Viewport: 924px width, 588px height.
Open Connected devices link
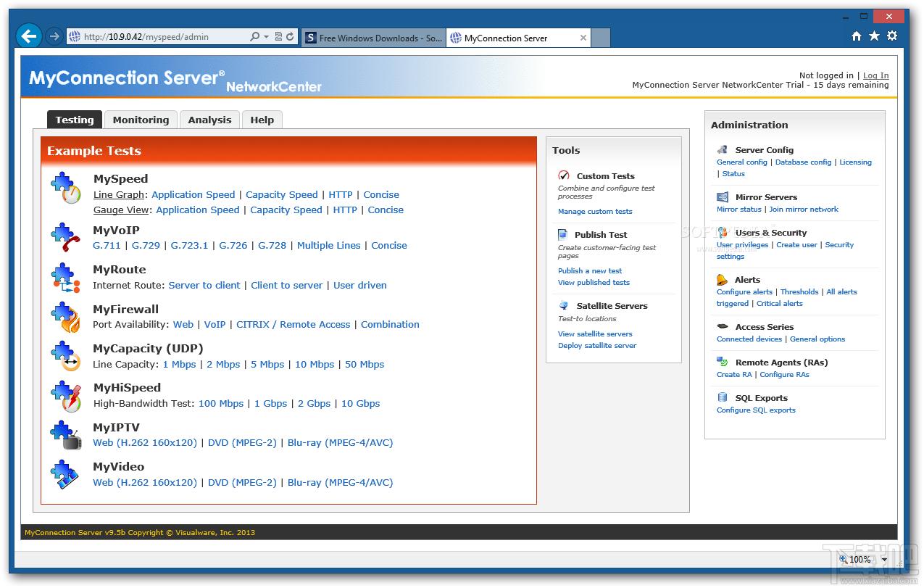[x=749, y=339]
